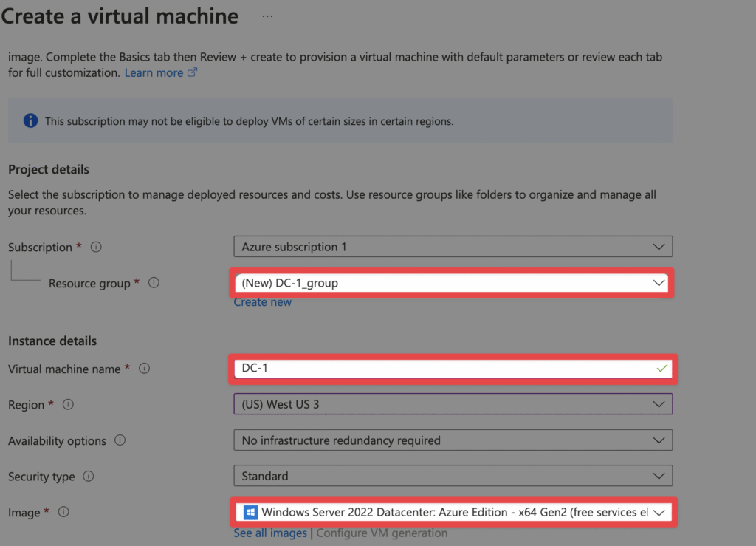Click the Subscription info icon
756x546 pixels.
point(97,247)
